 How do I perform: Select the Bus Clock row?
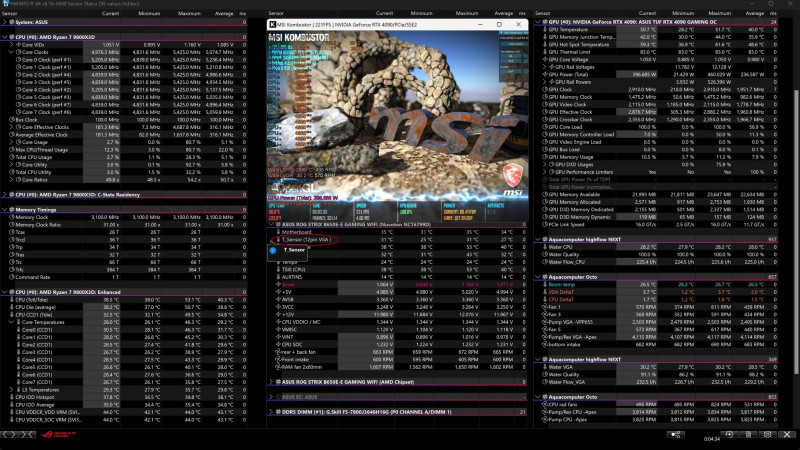(x=123, y=120)
